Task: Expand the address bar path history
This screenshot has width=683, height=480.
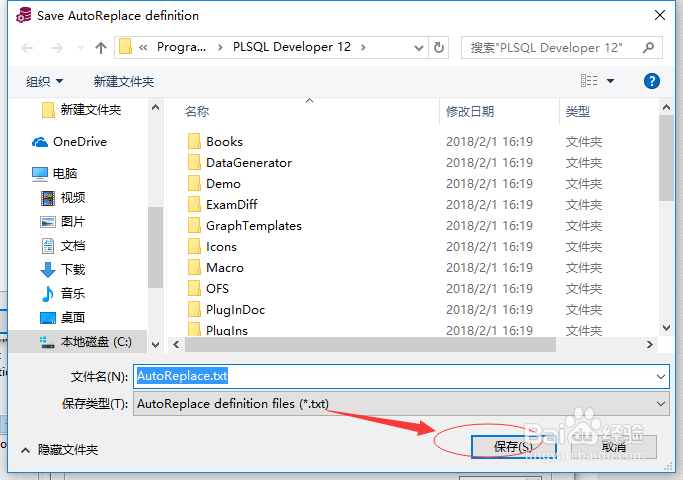Action: pyautogui.click(x=419, y=47)
